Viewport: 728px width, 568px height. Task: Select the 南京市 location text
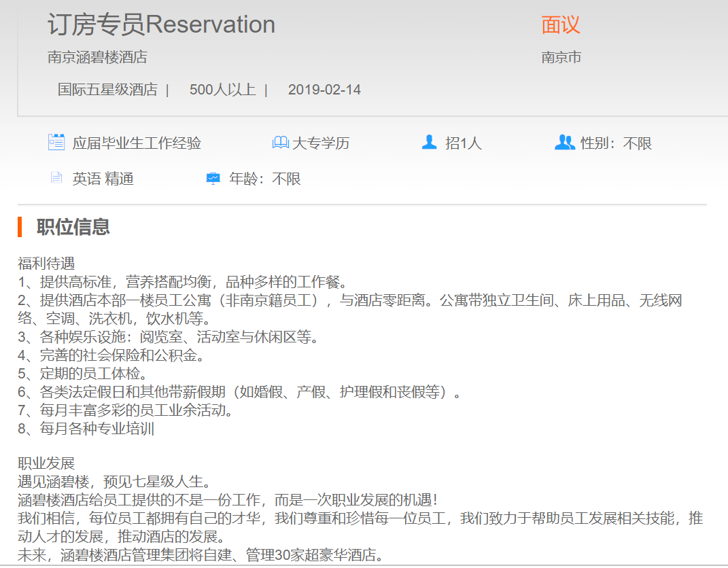click(x=561, y=57)
